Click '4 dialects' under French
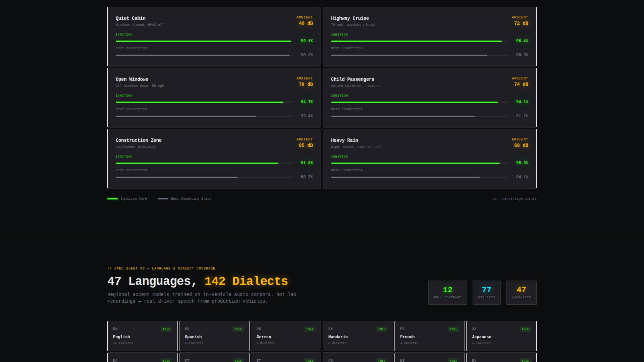This screenshot has width=644, height=362. pos(409,343)
